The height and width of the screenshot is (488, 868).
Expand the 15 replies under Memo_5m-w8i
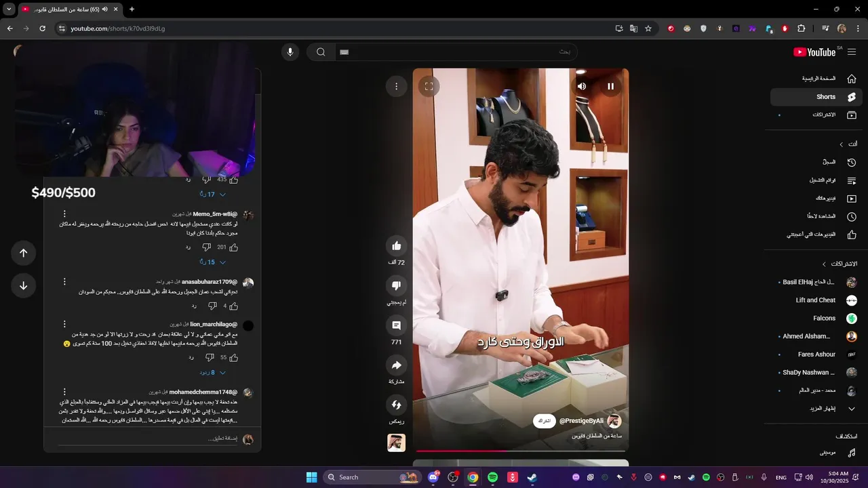pyautogui.click(x=212, y=262)
